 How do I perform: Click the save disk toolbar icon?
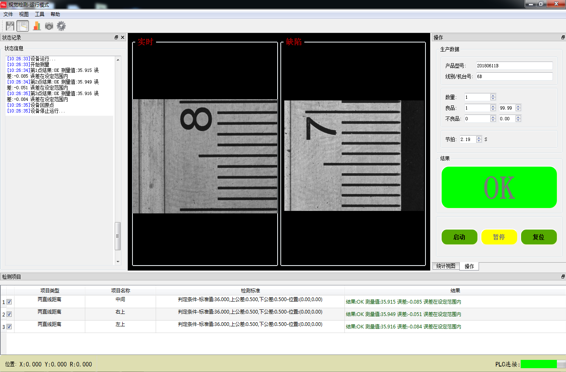coord(10,26)
